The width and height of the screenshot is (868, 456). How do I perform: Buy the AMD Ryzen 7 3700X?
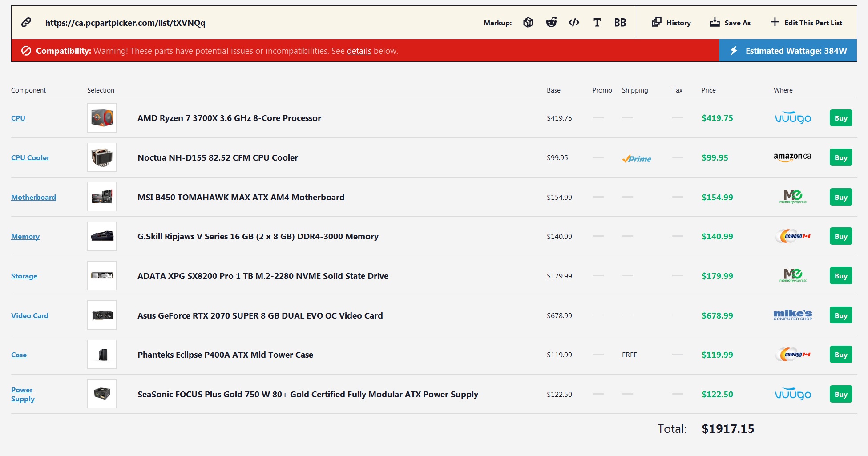[x=841, y=118]
